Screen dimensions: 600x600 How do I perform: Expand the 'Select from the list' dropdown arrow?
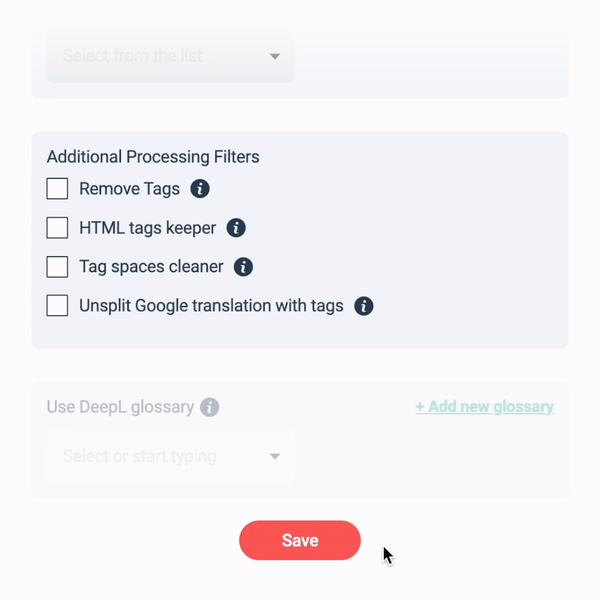tap(275, 57)
